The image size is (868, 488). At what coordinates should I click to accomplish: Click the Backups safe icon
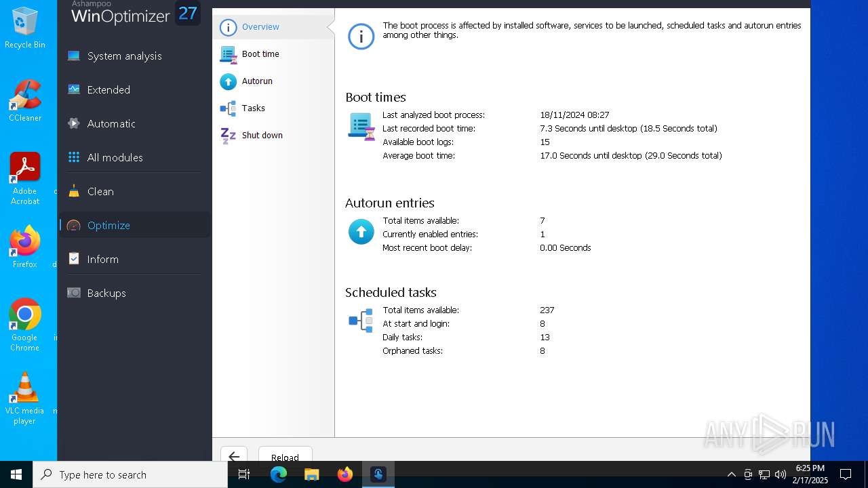74,293
